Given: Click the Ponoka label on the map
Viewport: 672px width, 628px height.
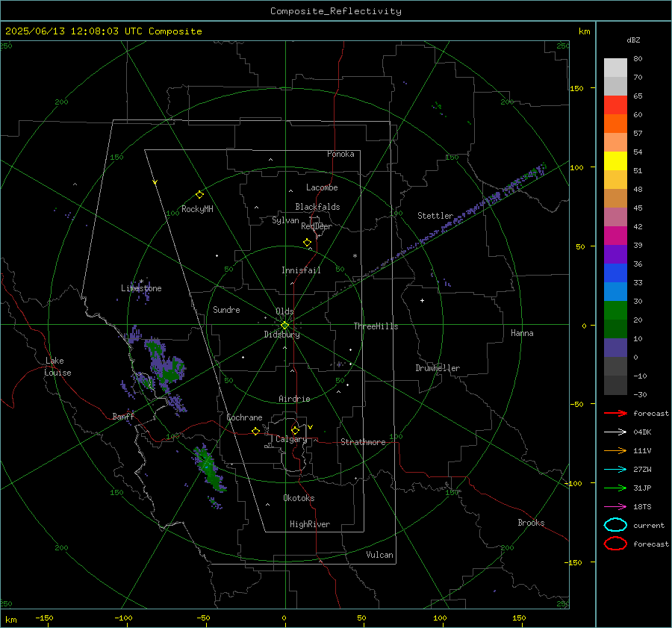Looking at the screenshot, I should [340, 154].
